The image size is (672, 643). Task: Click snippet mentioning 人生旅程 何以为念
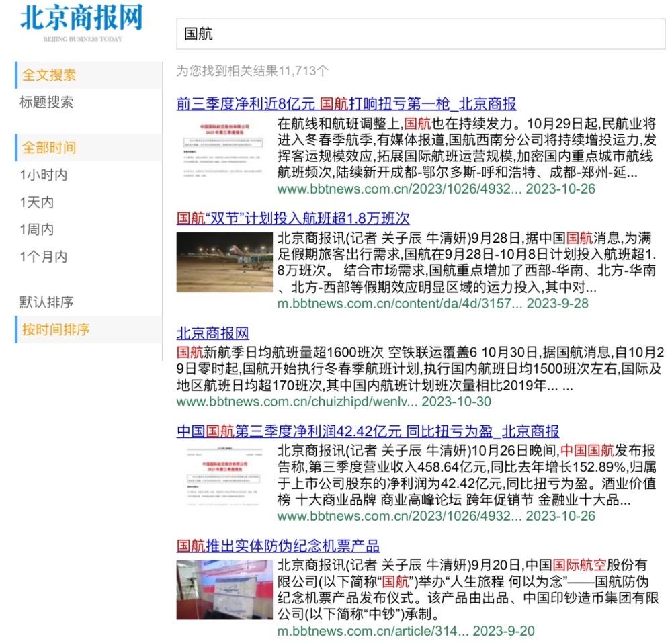point(468,589)
